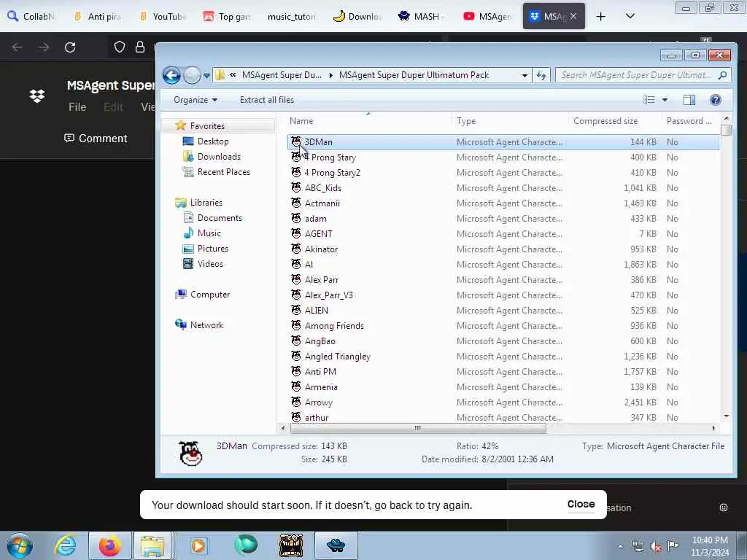Image resolution: width=747 pixels, height=560 pixels.
Task: Click the Comment button on Dropbox page
Action: [96, 139]
